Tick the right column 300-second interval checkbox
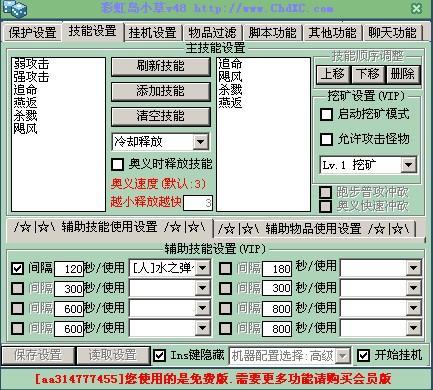Viewport: 433px width, 390px height. coord(225,288)
